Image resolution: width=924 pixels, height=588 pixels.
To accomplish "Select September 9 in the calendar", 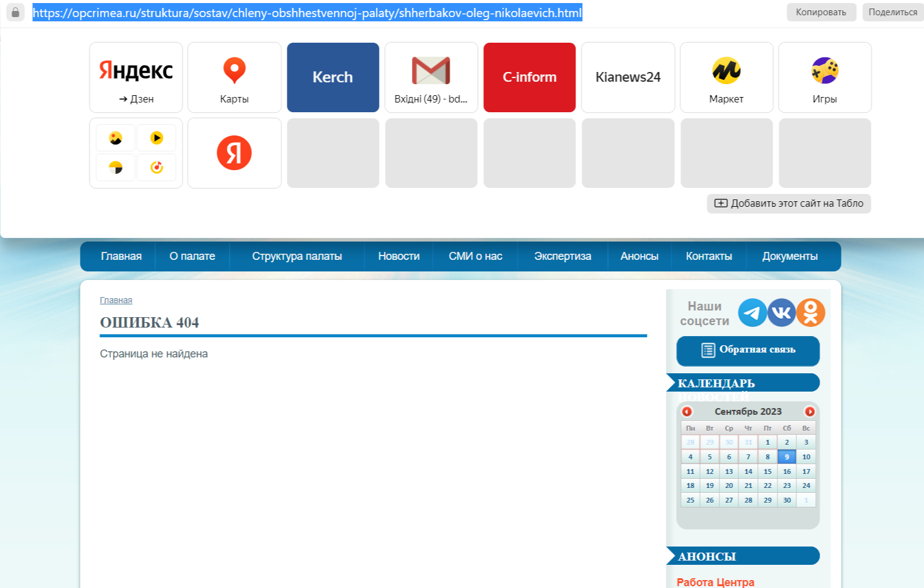I will (787, 457).
